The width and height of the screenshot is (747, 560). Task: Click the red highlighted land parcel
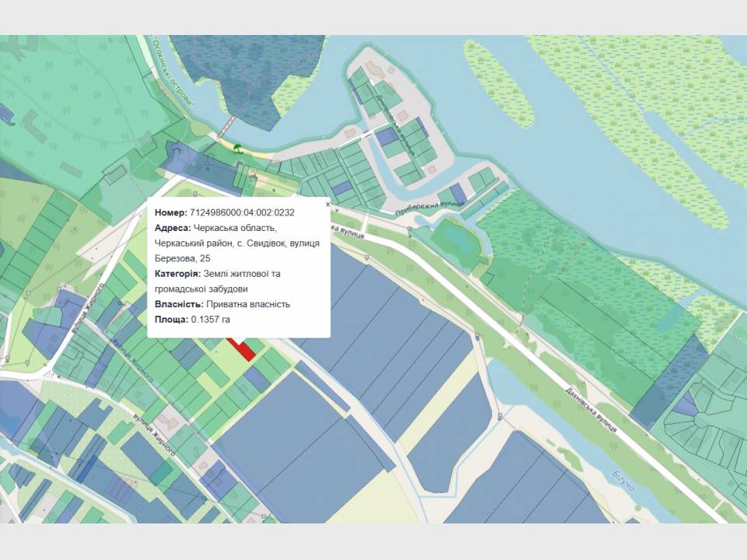point(242,349)
